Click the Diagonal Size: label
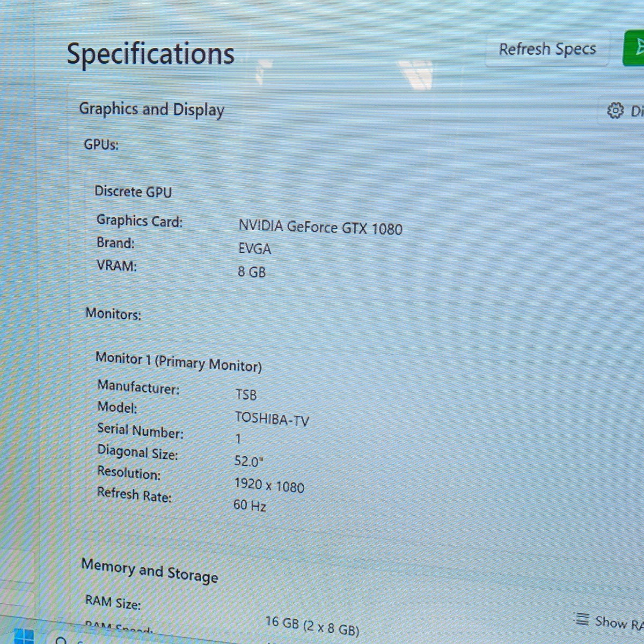The image size is (644, 644). (137, 452)
